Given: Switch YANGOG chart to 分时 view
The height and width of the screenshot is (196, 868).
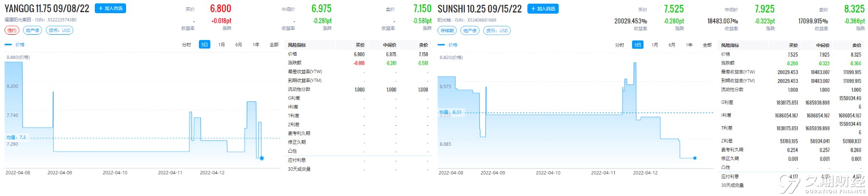Looking at the screenshot, I should 186,45.
